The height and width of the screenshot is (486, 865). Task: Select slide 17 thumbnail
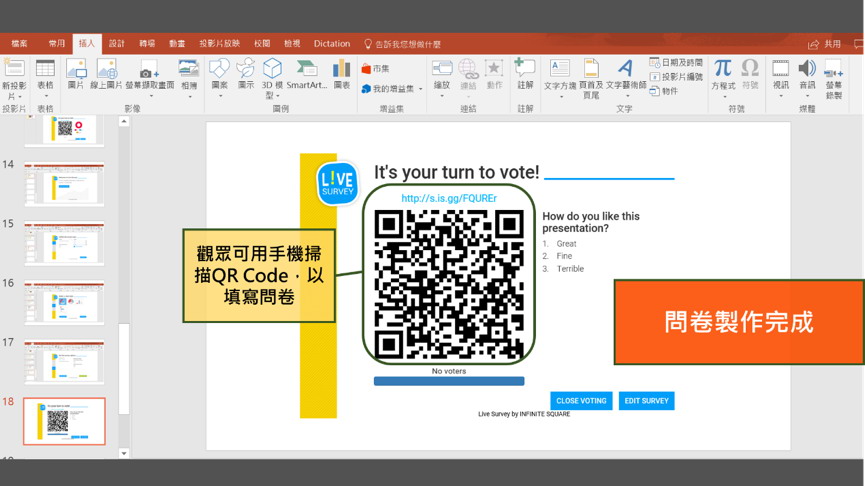point(64,361)
